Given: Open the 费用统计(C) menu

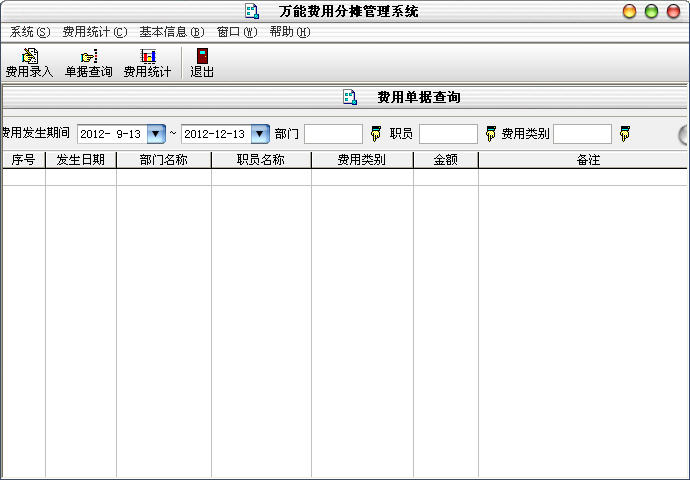Looking at the screenshot, I should tap(95, 32).
